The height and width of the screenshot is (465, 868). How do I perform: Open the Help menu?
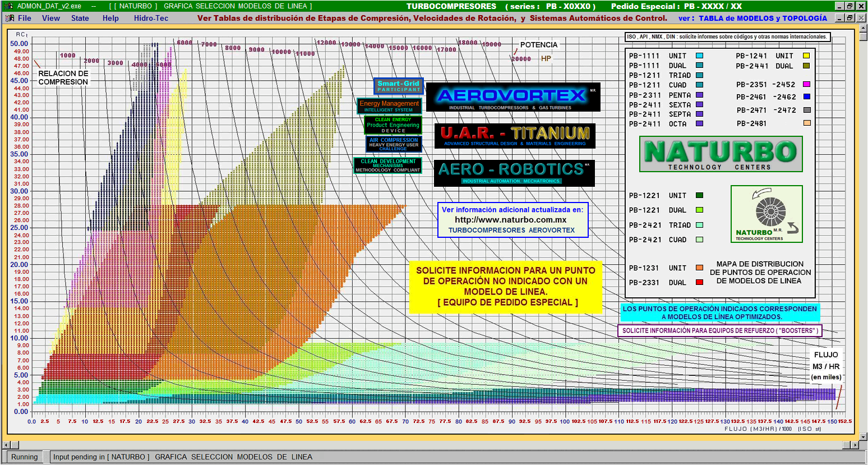(110, 18)
